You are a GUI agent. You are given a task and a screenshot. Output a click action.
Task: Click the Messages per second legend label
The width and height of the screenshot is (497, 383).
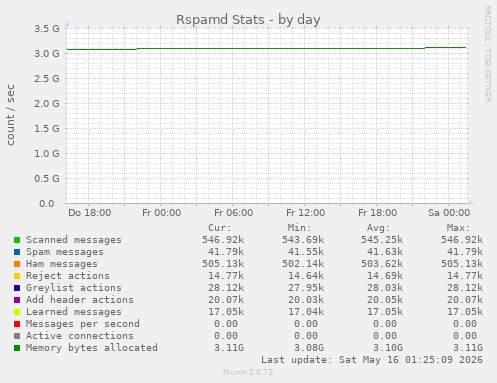click(83, 324)
